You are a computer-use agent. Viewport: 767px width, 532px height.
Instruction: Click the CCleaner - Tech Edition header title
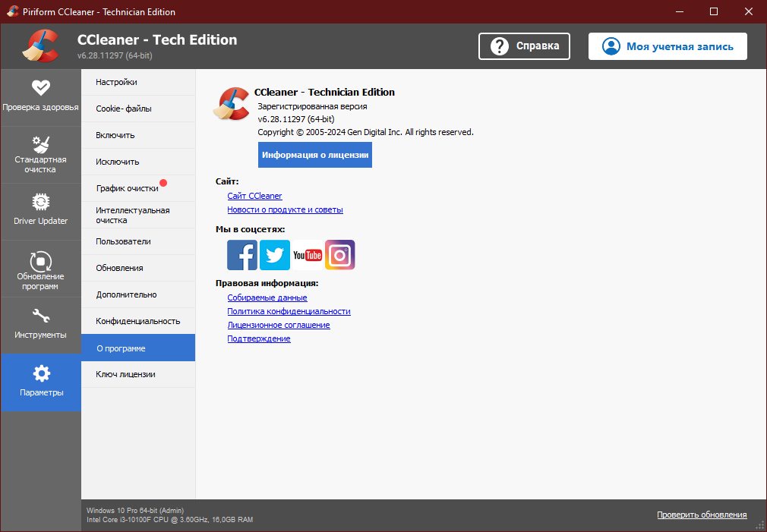pyautogui.click(x=157, y=39)
